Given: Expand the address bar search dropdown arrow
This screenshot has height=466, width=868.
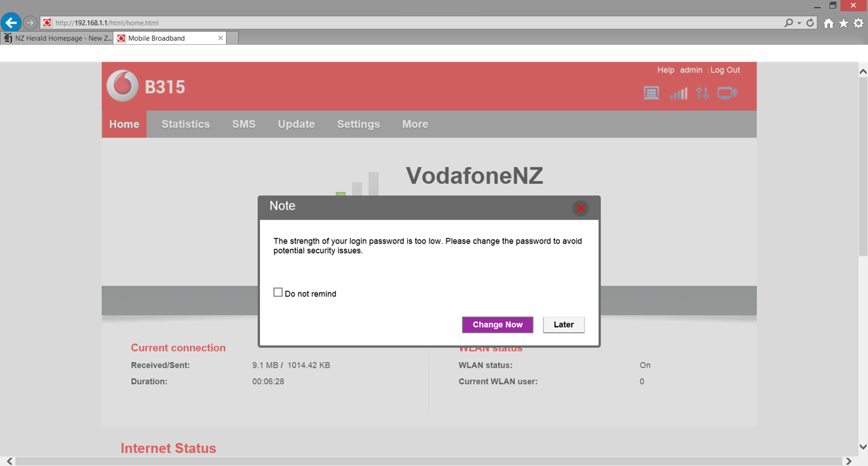Looking at the screenshot, I should click(799, 23).
